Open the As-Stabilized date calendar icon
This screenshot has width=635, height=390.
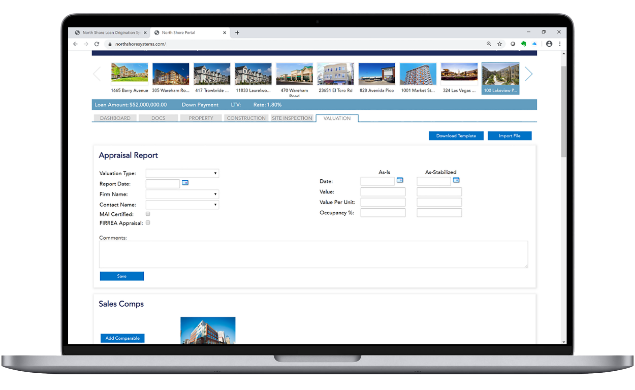tap(456, 180)
